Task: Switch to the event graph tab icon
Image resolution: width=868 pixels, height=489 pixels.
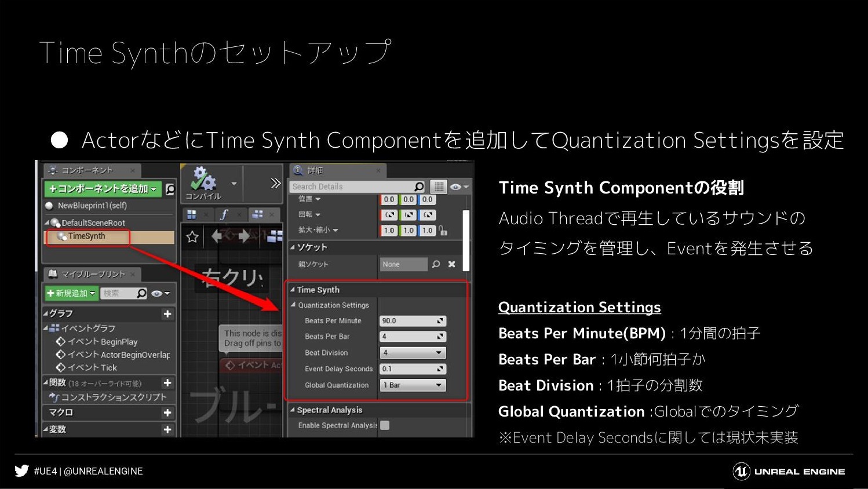Action: 258,214
